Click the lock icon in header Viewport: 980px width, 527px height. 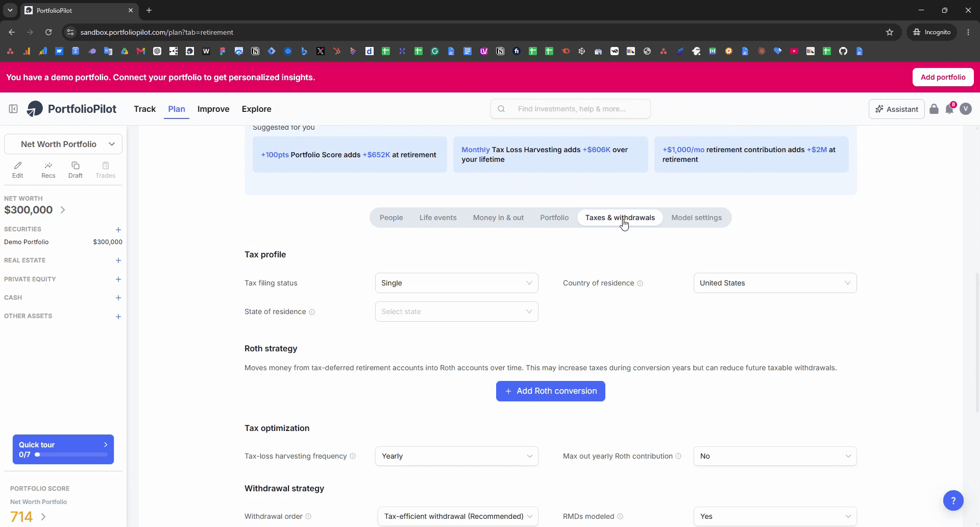pyautogui.click(x=934, y=109)
